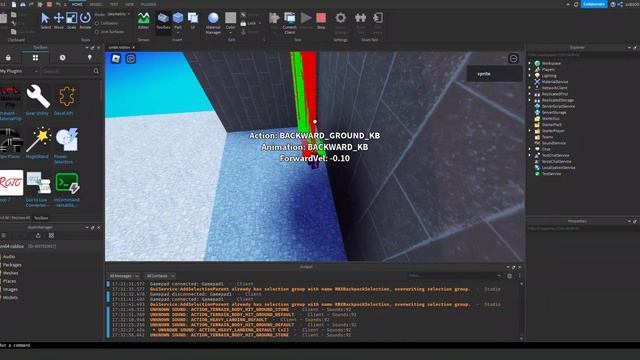
Task: Open the All Messages filter dropdown
Action: click(124, 276)
